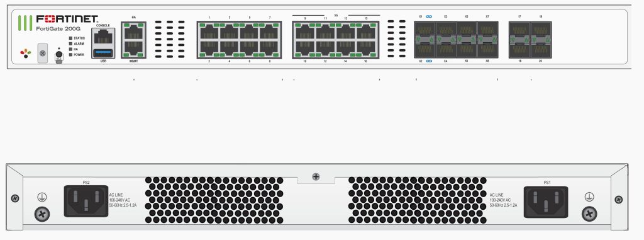The height and width of the screenshot is (240, 644).
Task: Click the ground screw near PS1
Action: click(589, 214)
